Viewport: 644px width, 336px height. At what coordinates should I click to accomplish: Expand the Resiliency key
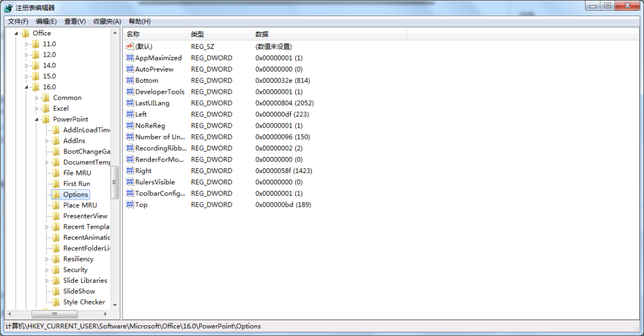point(47,260)
